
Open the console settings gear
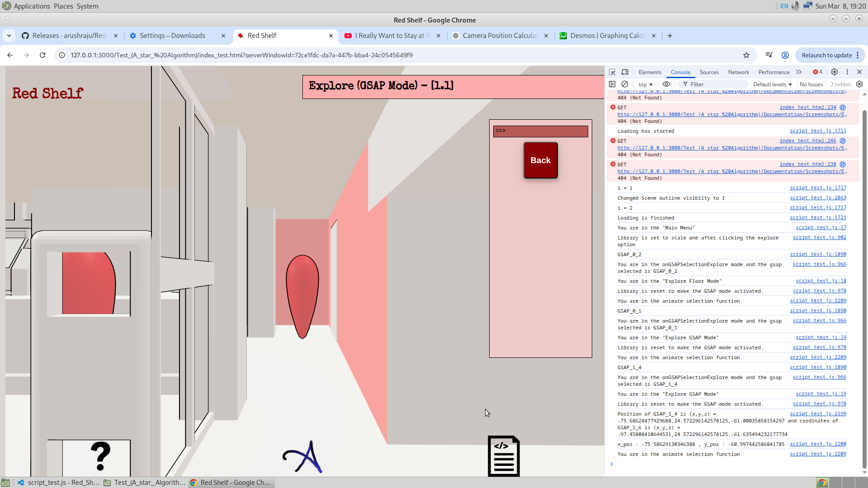click(x=859, y=84)
